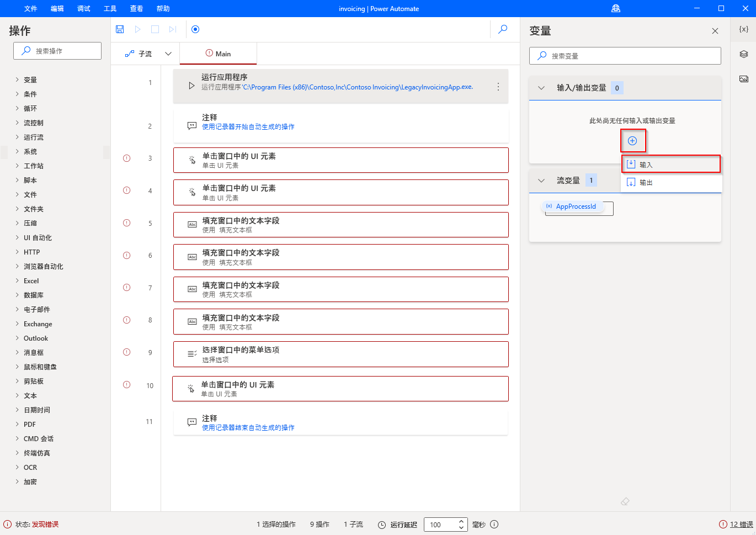Stop the flow with the square icon
756x535 pixels.
pos(155,29)
